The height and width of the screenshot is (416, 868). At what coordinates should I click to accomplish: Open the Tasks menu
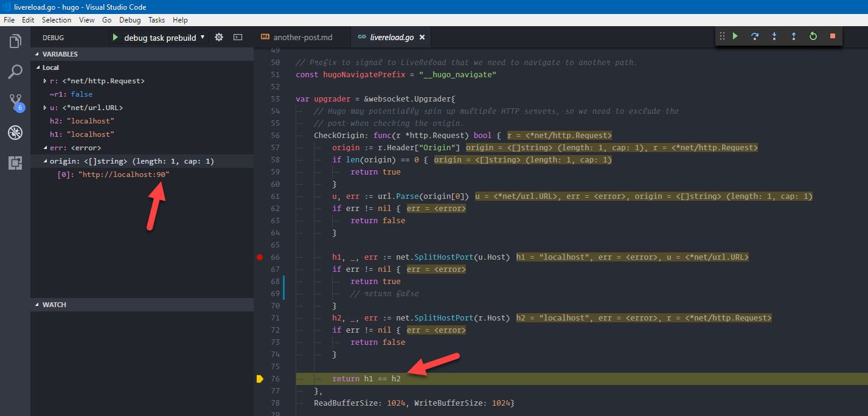pos(156,20)
